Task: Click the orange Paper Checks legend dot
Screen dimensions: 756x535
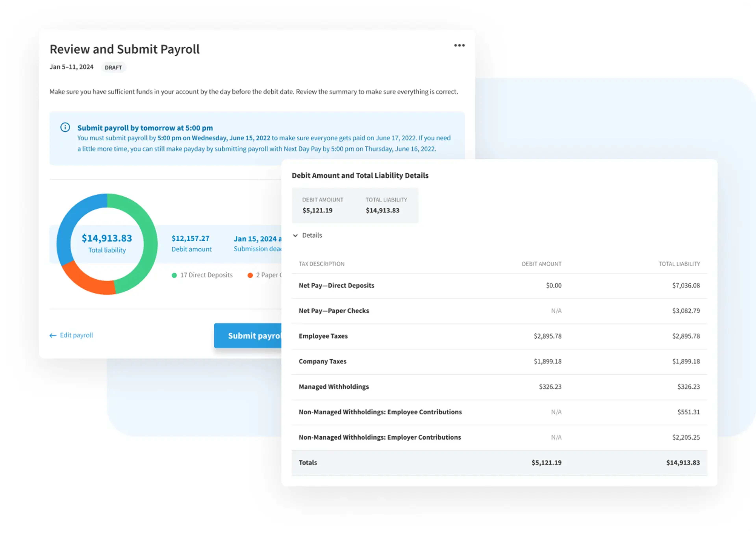Action: (250, 275)
